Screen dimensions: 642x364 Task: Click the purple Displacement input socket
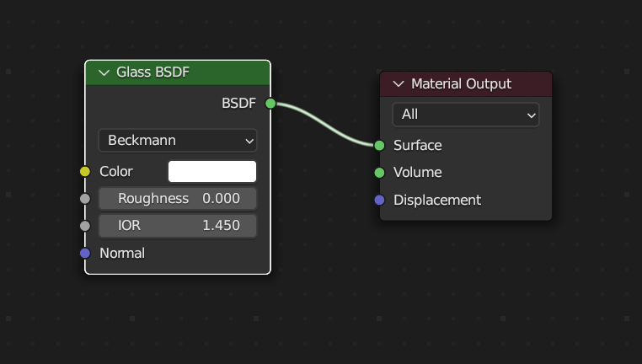click(379, 200)
